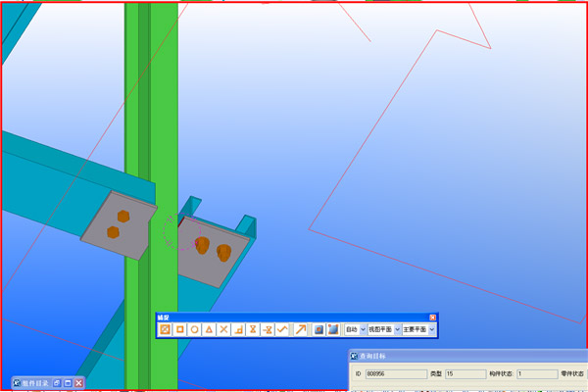Close the 捕捉 floating toolbar

point(432,318)
